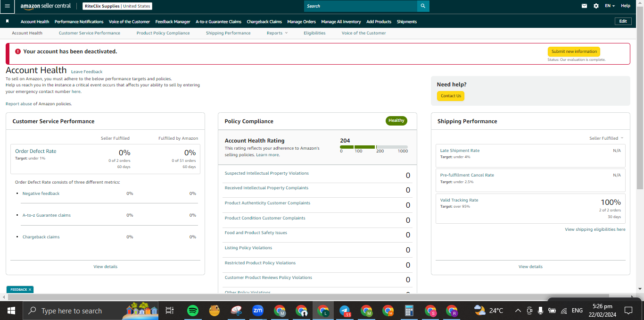Click the Edit button in the top bar
Viewport: 644px width, 320px height.
(x=623, y=21)
